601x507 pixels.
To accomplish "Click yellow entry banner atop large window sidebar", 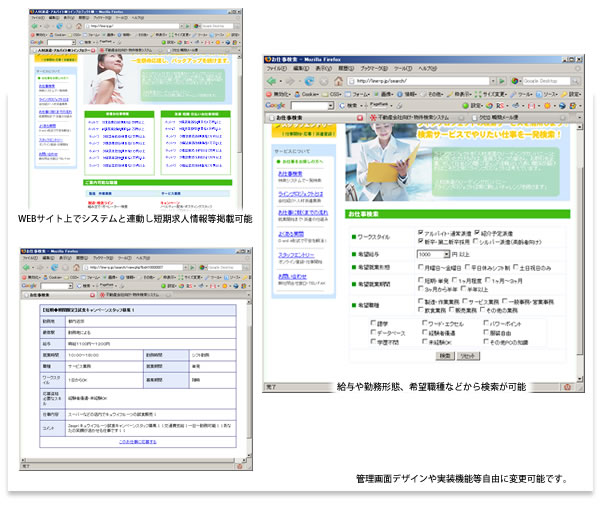I will point(304,130).
